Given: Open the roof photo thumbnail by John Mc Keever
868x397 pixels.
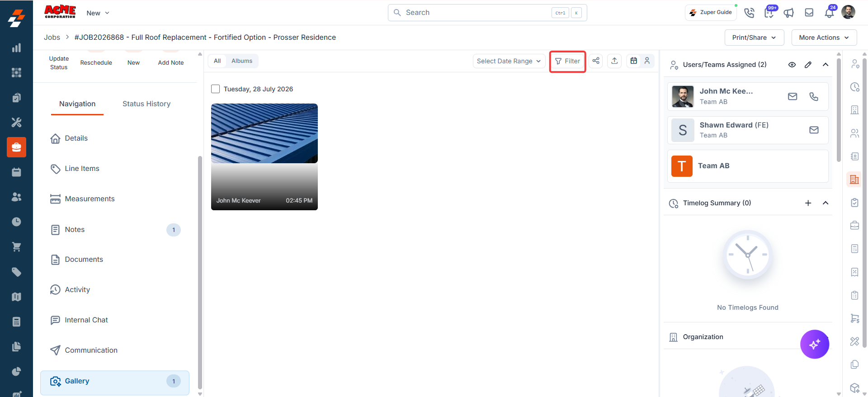Looking at the screenshot, I should click(264, 157).
